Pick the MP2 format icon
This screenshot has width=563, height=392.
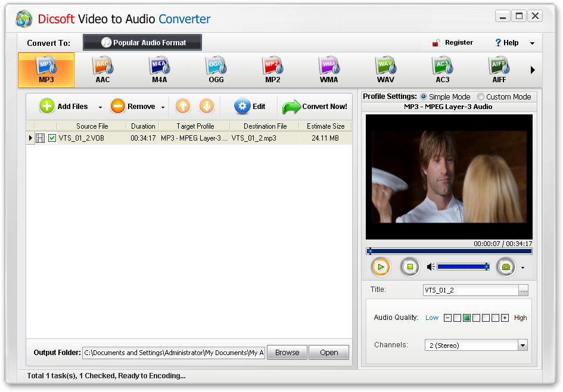[272, 70]
